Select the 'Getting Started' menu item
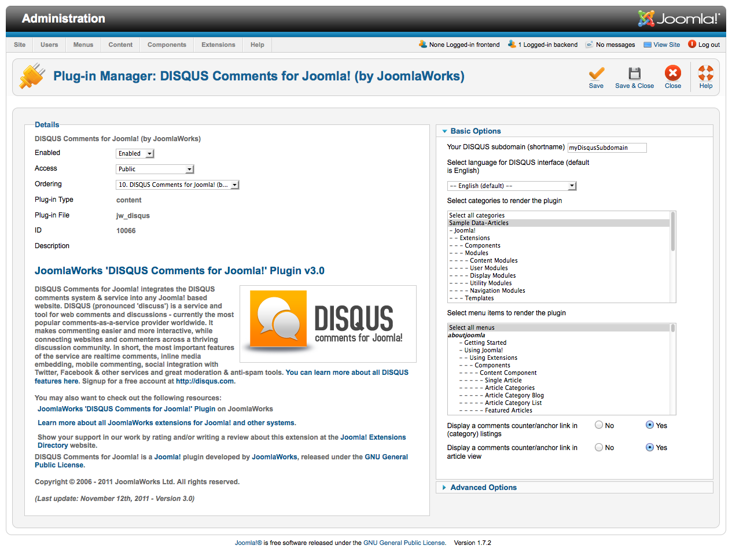This screenshot has width=732, height=560. pos(558,342)
